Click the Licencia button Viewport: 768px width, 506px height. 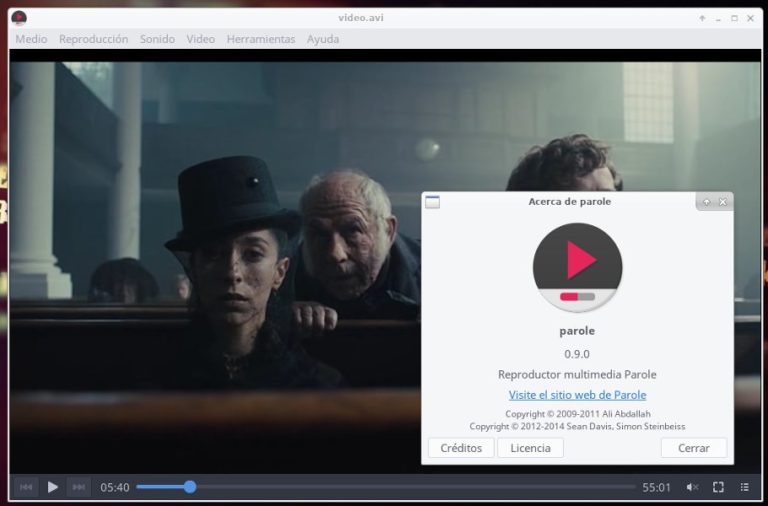tap(530, 448)
